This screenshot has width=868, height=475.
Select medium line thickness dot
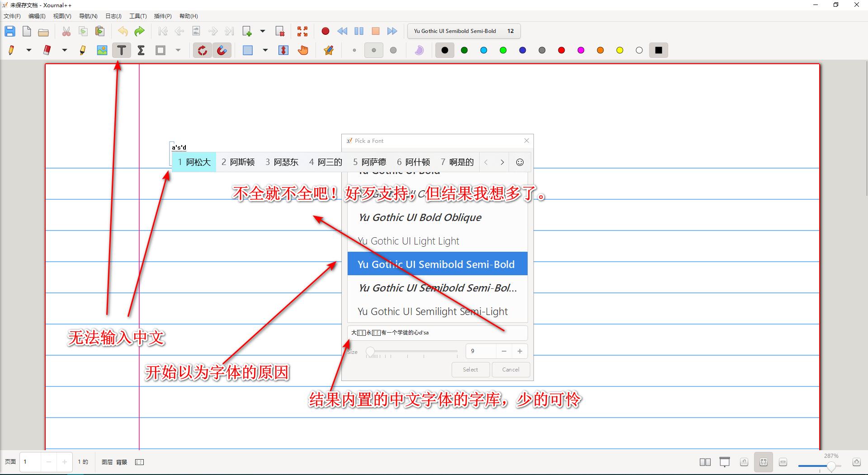point(373,50)
